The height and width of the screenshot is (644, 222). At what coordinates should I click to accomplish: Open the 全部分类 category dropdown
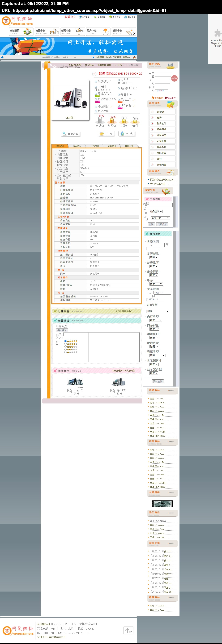(x=160, y=218)
